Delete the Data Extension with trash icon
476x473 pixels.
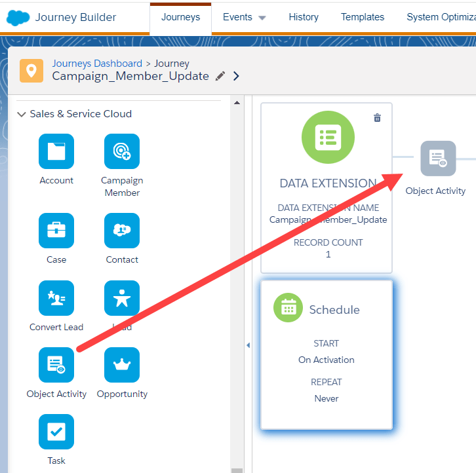click(377, 118)
